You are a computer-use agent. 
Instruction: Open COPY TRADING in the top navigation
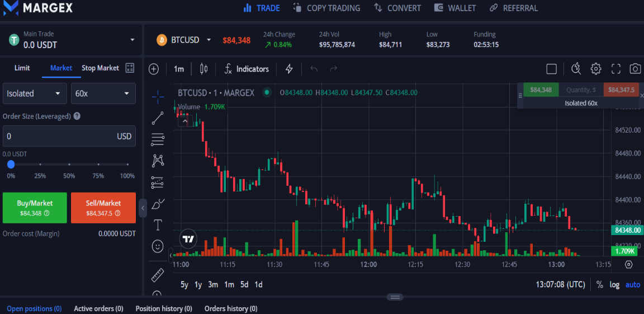coord(327,8)
